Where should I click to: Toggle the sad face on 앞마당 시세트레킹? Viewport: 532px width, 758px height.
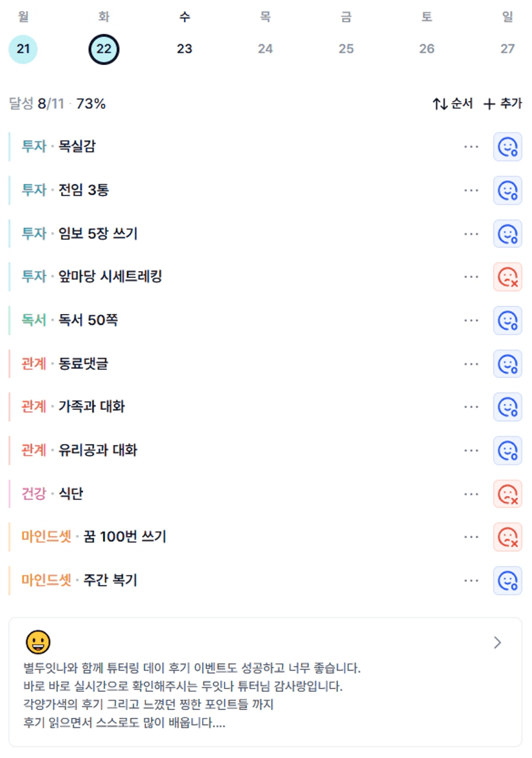tap(508, 277)
